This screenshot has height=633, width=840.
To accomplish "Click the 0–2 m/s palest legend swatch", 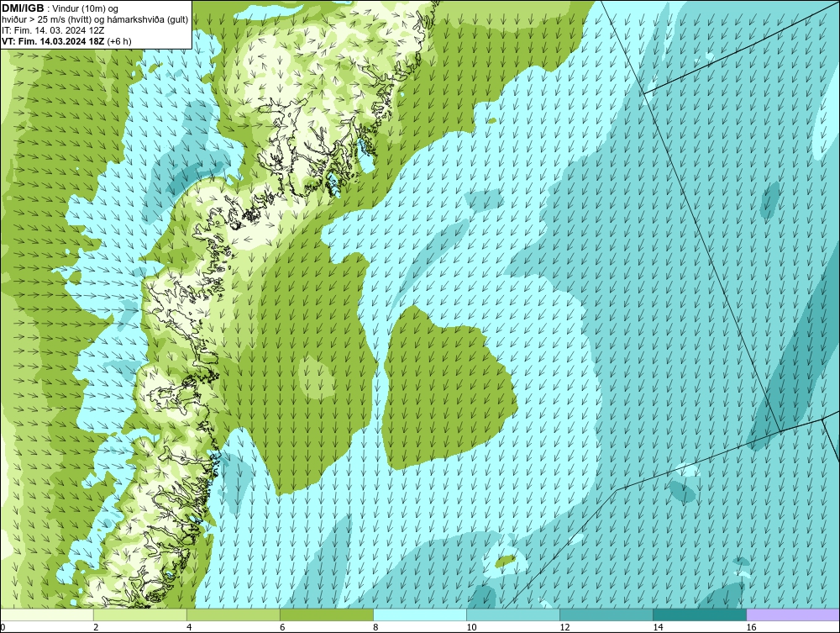I will [47, 615].
